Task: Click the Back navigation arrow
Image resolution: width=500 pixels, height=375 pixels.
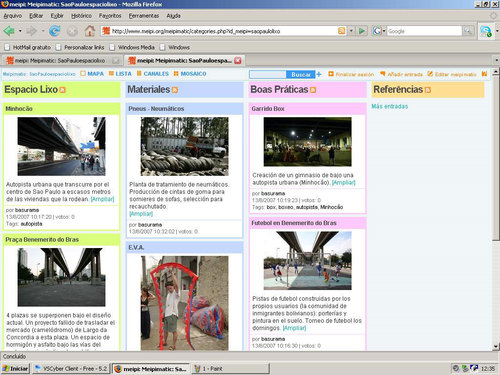Action: 9,31
